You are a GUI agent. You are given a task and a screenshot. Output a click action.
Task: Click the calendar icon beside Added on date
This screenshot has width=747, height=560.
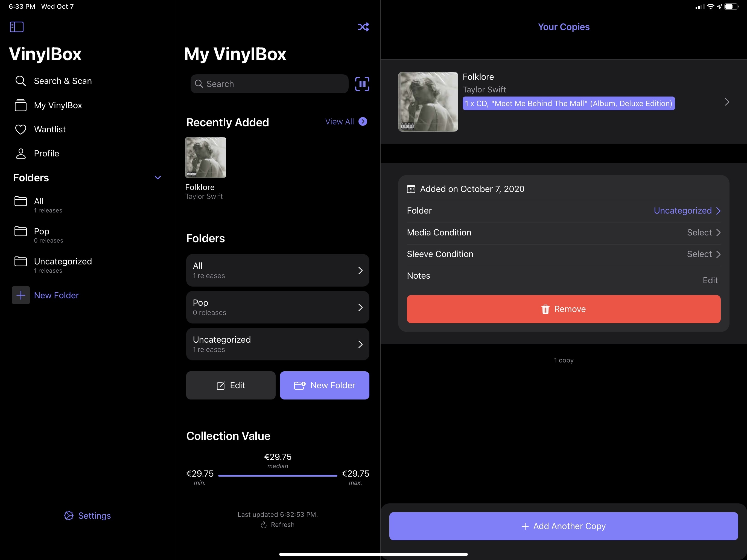411,189
